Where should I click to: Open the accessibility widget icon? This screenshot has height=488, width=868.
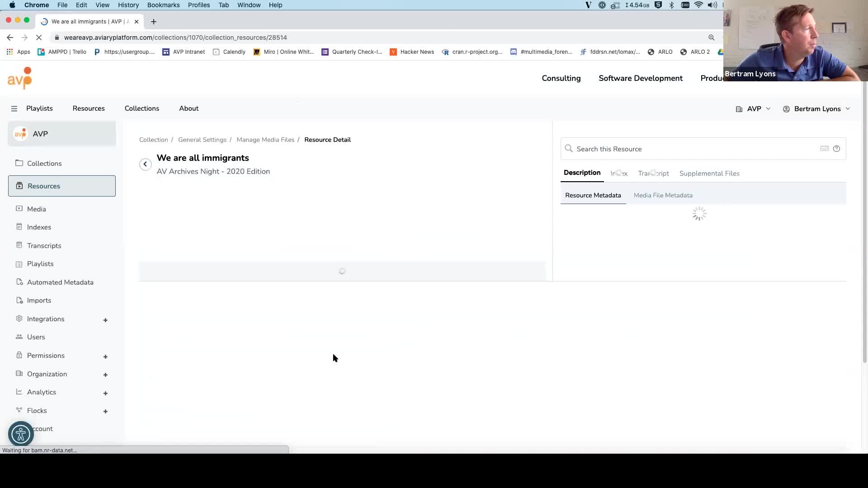(x=21, y=434)
